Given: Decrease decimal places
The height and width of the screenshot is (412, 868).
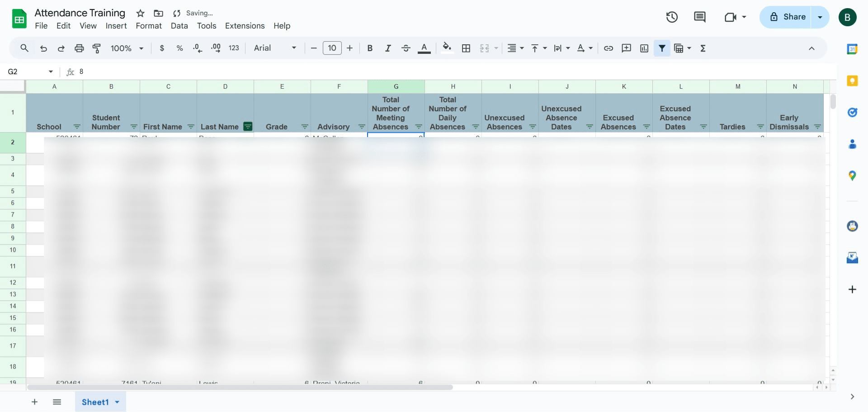Looking at the screenshot, I should 198,48.
